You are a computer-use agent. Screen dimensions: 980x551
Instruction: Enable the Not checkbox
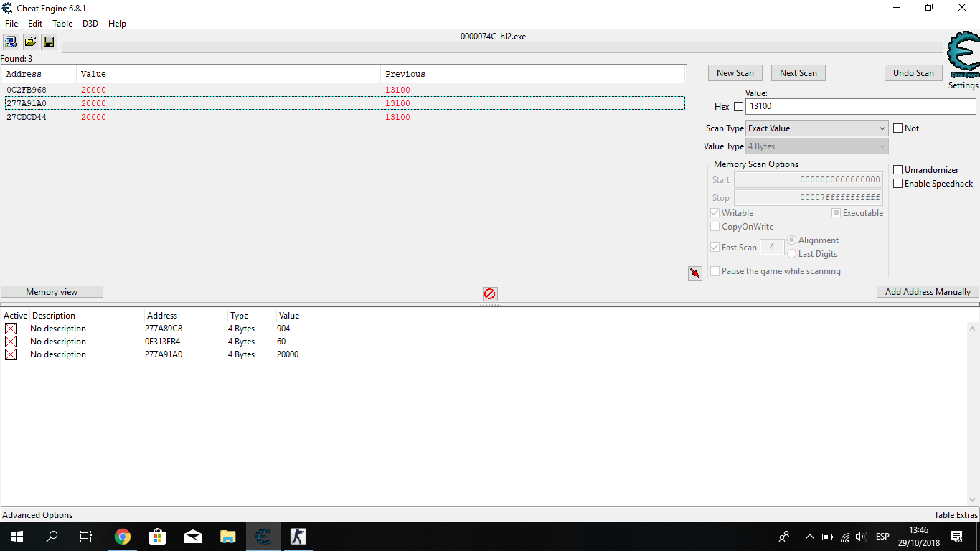pyautogui.click(x=898, y=128)
